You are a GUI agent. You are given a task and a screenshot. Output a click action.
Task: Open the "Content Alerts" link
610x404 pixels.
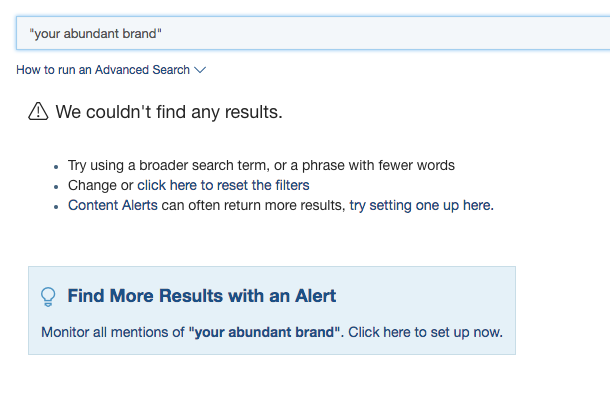tap(112, 205)
